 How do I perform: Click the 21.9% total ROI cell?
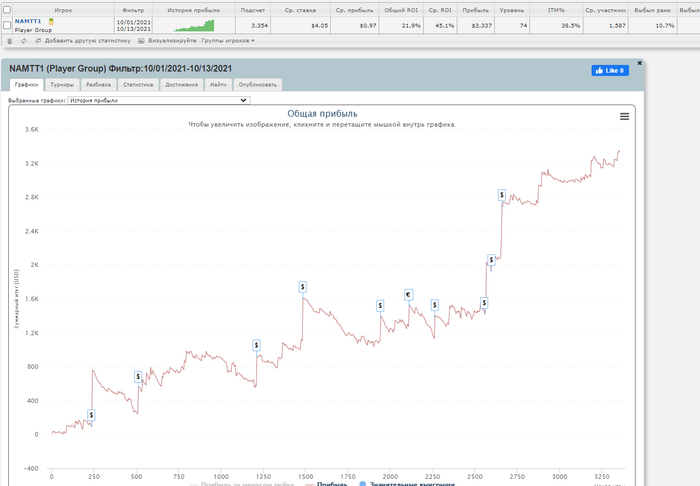[x=401, y=25]
